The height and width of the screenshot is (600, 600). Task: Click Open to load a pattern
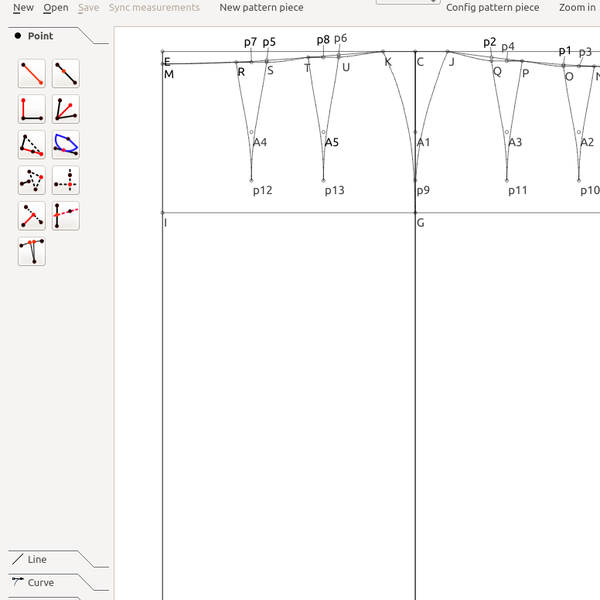pyautogui.click(x=56, y=8)
